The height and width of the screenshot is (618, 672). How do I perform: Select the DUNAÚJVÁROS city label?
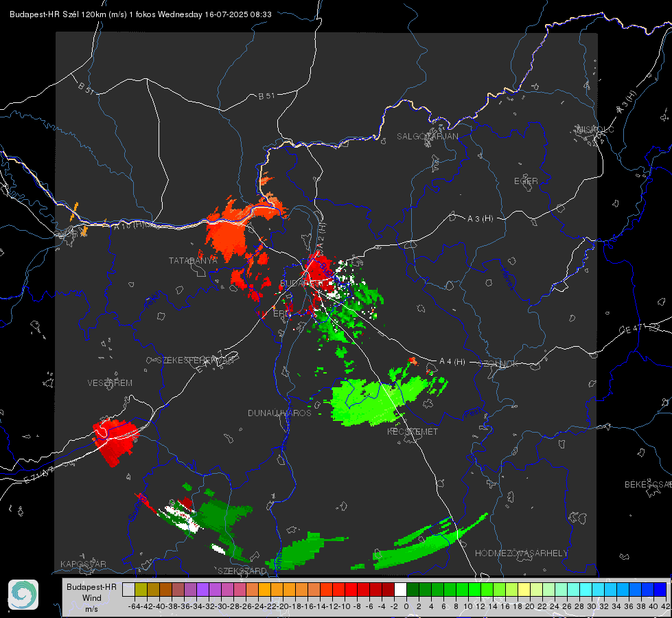[279, 413]
